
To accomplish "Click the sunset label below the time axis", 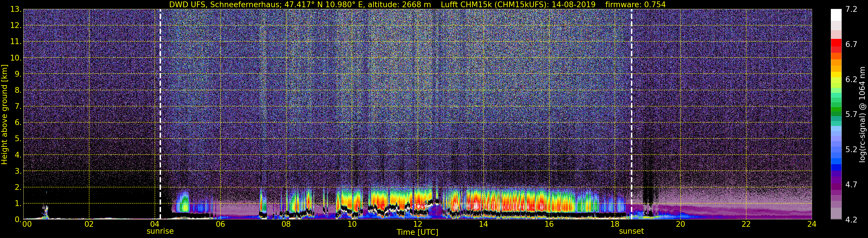I will 631,231.
